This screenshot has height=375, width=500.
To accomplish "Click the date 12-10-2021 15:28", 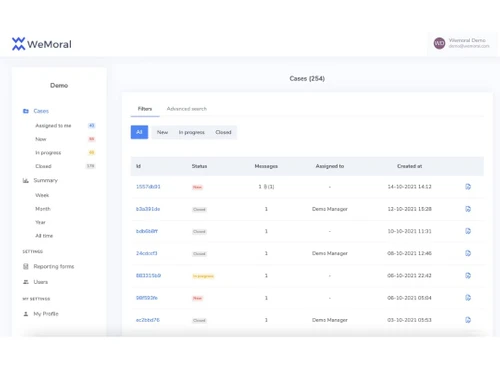I will pos(409,209).
